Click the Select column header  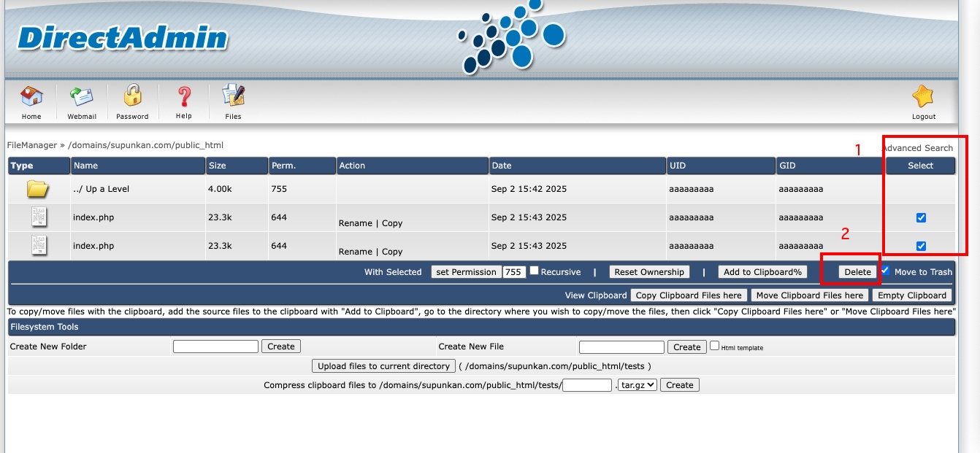(x=920, y=166)
